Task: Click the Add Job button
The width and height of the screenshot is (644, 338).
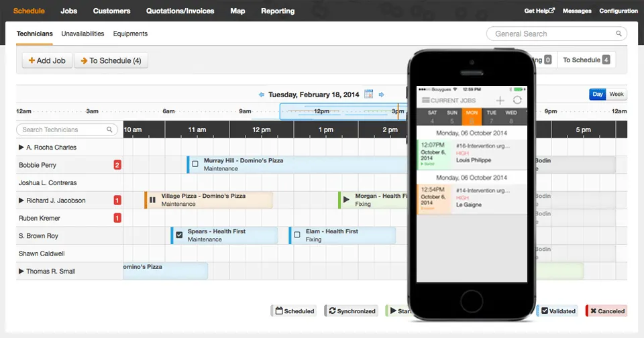Action: click(x=47, y=60)
